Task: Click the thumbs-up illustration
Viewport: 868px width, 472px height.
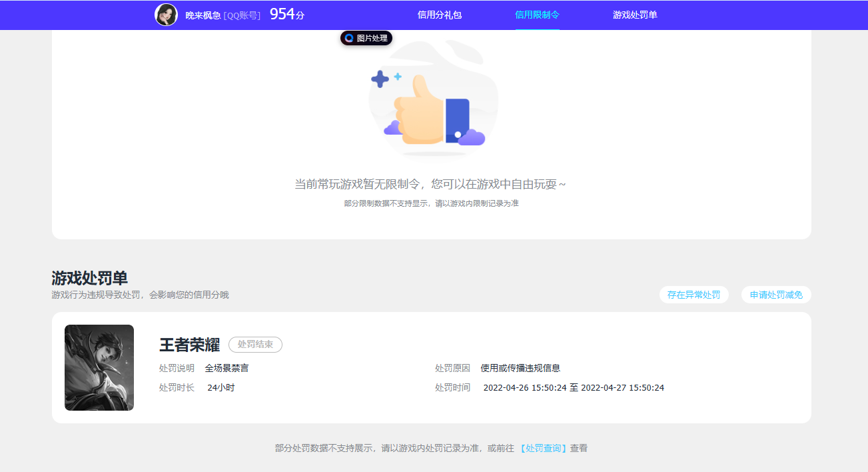Action: [433, 99]
